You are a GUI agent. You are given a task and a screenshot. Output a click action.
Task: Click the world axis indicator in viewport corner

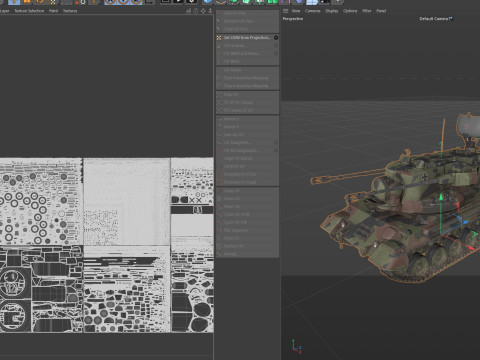pos(296,347)
